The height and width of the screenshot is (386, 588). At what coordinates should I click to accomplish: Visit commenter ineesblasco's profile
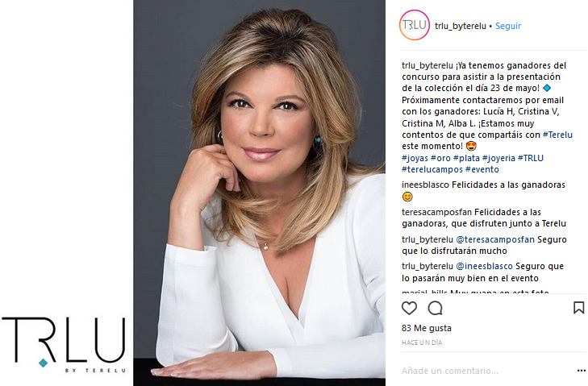tap(425, 185)
